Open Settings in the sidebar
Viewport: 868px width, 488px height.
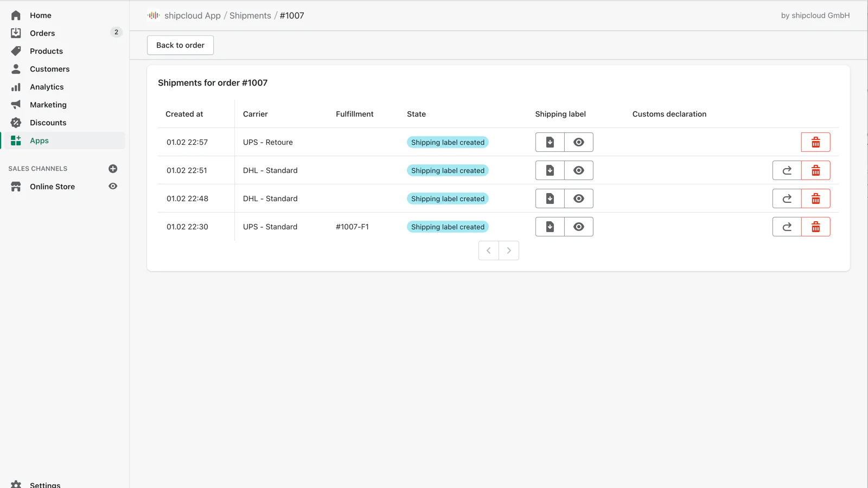click(x=45, y=484)
